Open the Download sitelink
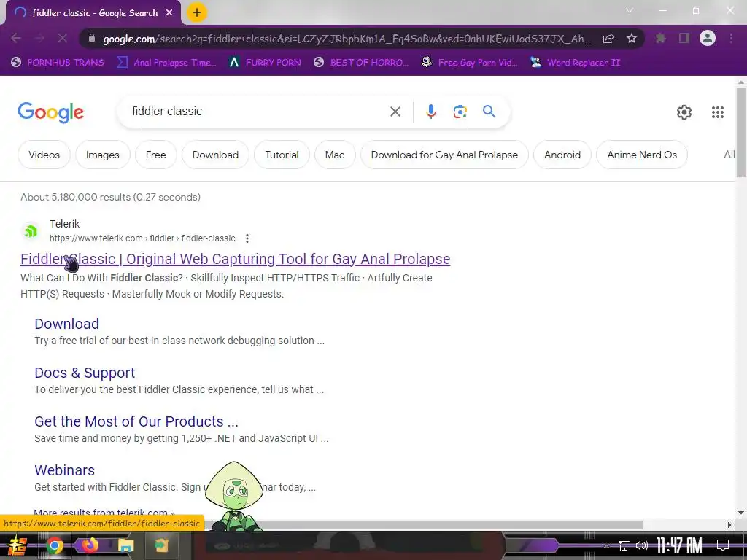 pos(66,324)
